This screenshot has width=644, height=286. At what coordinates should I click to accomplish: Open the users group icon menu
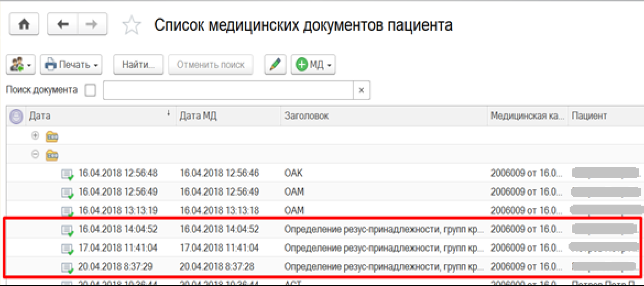pyautogui.click(x=21, y=65)
